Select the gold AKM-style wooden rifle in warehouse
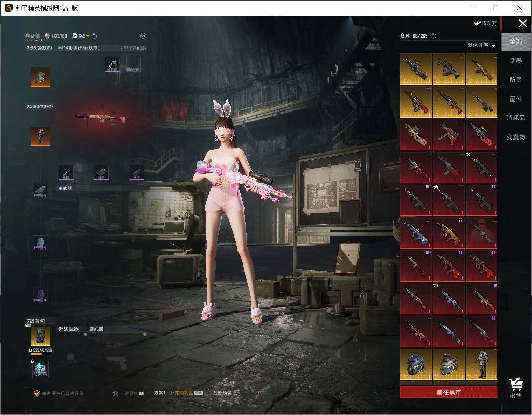532x415 pixels. pos(482,69)
